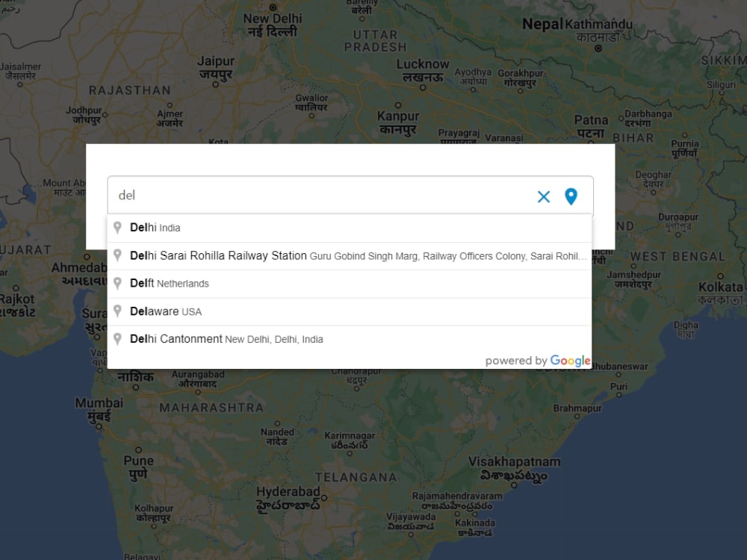Click the Kakinada label on the map
Screen dimensions: 747x560
click(x=475, y=527)
